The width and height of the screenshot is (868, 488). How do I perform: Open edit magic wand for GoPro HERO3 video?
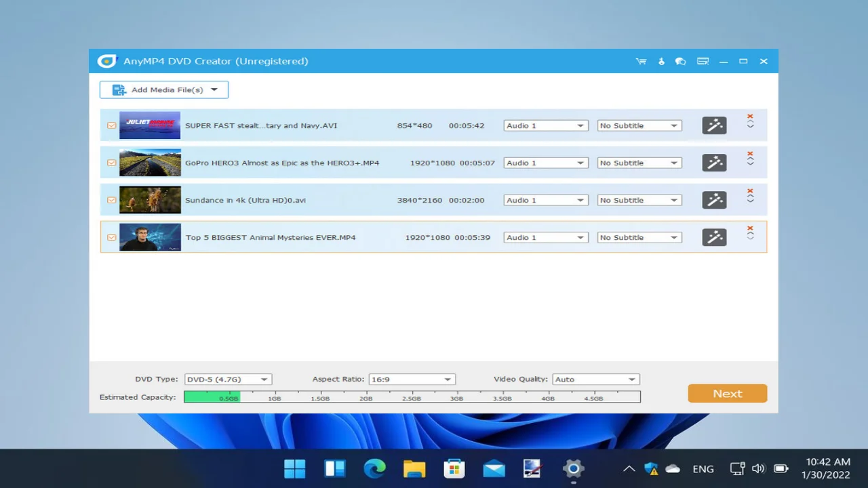[714, 163]
